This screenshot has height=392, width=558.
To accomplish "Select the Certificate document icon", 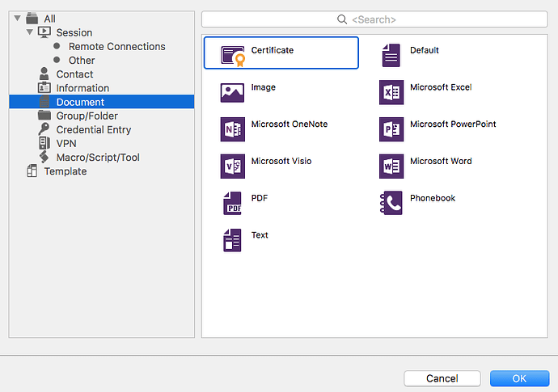I will point(233,55).
